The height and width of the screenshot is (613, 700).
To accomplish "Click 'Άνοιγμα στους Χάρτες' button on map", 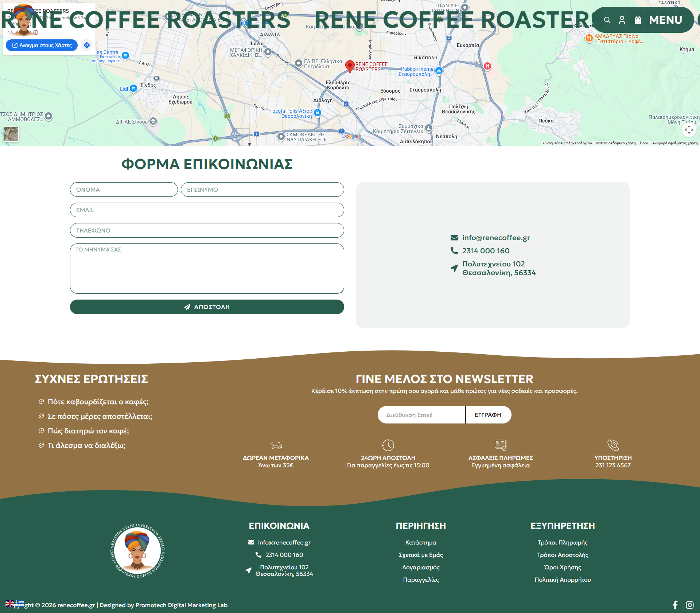I will (42, 45).
